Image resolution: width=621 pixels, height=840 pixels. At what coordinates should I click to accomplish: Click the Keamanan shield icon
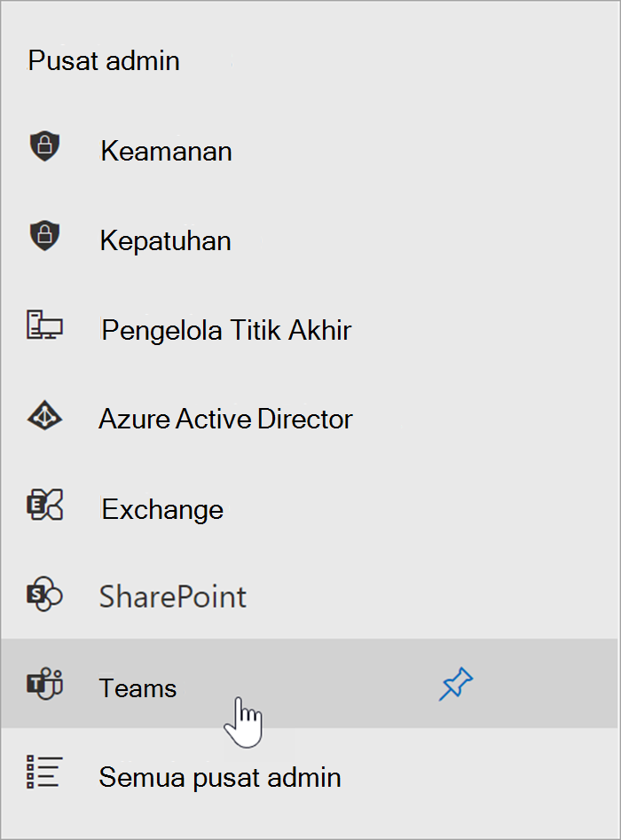point(44,145)
